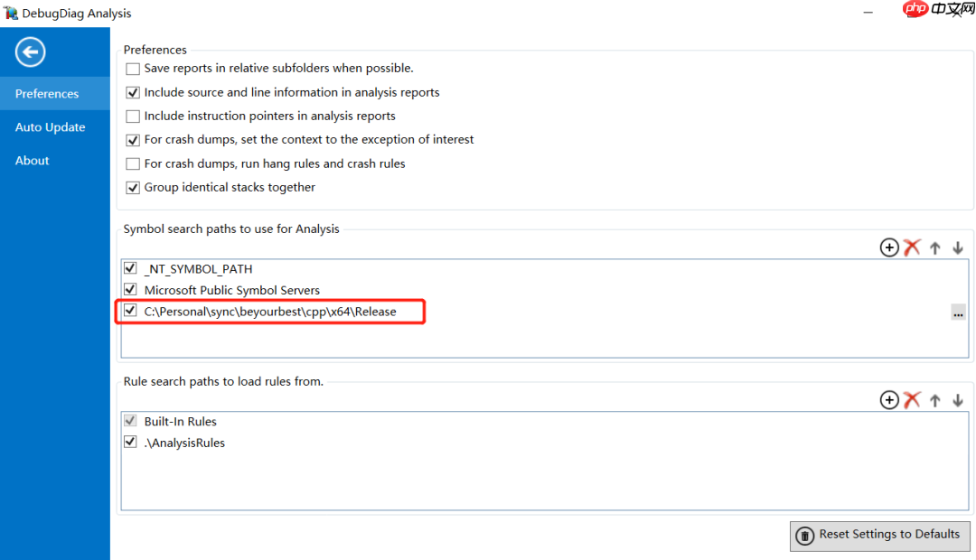Add a new rule search path
Image resolution: width=976 pixels, height=560 pixels.
coord(889,400)
